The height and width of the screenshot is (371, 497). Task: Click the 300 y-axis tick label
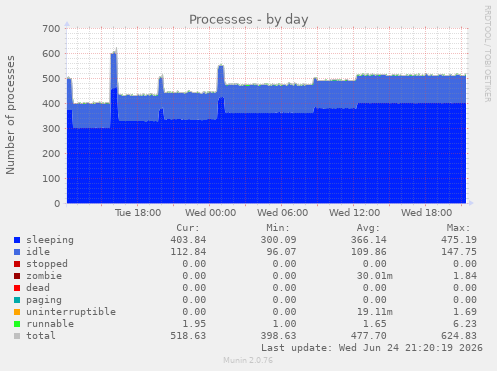51,129
